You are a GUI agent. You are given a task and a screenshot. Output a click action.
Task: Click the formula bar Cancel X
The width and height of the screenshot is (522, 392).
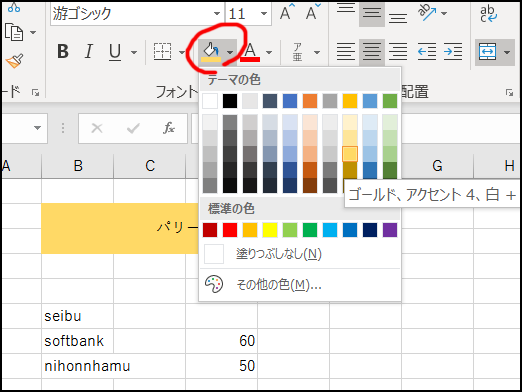(97, 128)
